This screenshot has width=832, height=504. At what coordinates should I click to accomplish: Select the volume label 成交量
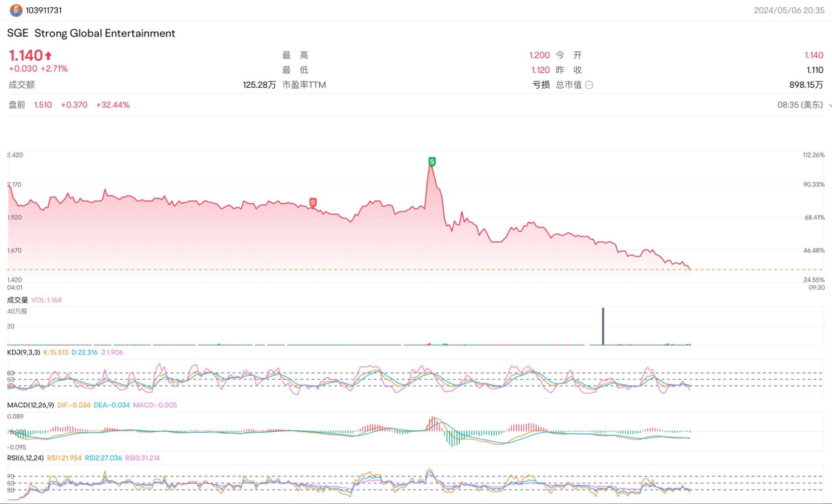(x=18, y=300)
